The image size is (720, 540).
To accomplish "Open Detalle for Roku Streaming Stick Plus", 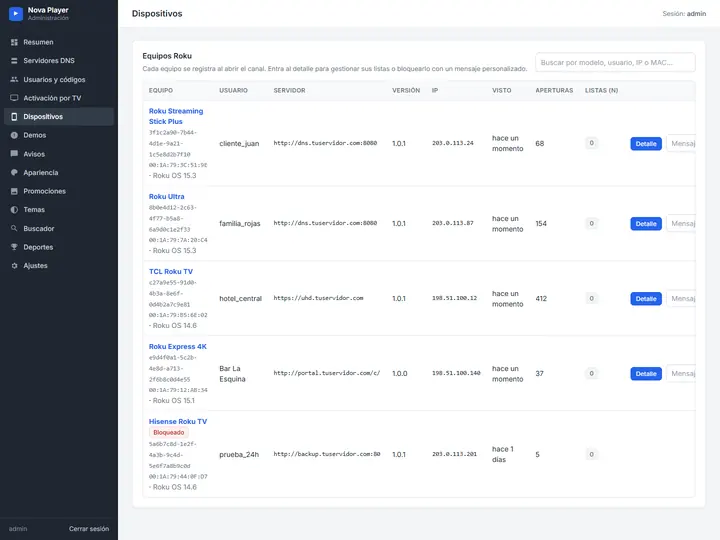I will tap(646, 144).
